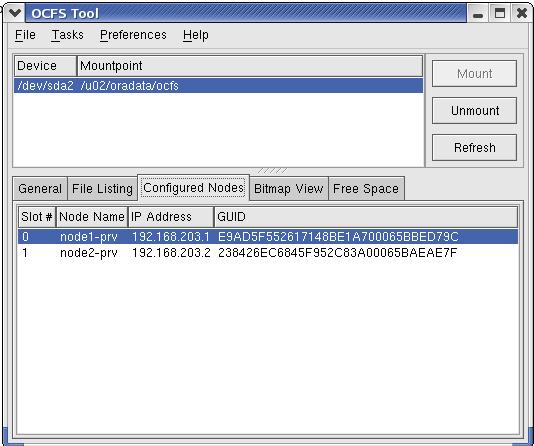Open the Help menu

195,35
